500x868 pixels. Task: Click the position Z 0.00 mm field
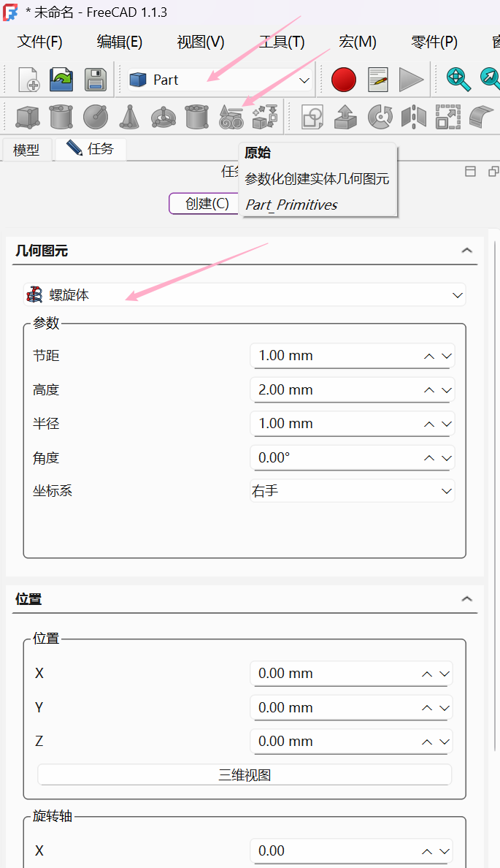pos(351,741)
